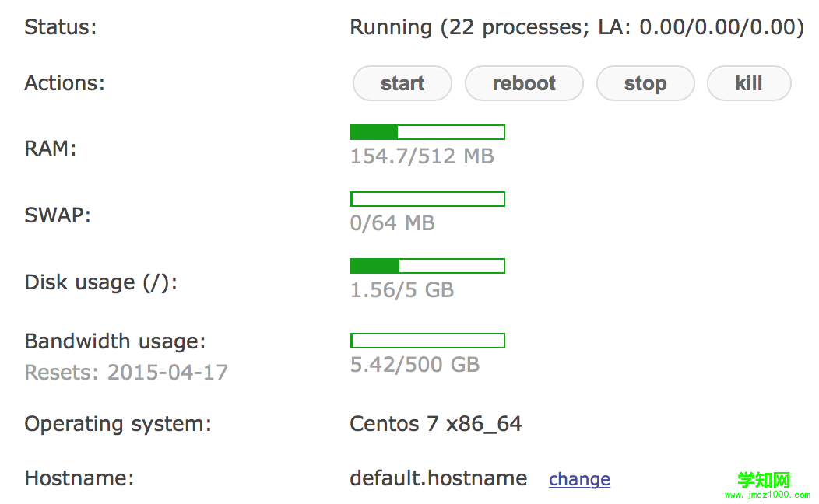Click the Bandwidth usage progress bar
The height and width of the screenshot is (504, 819).
point(427,341)
